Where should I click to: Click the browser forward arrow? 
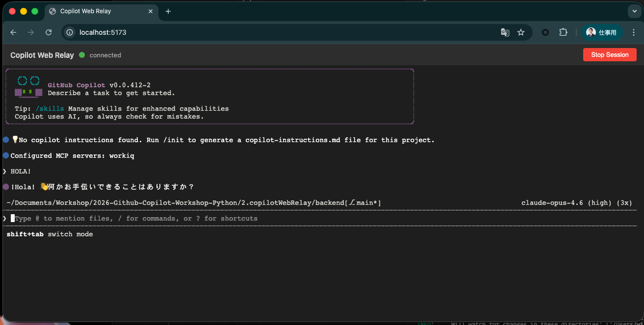[31, 32]
